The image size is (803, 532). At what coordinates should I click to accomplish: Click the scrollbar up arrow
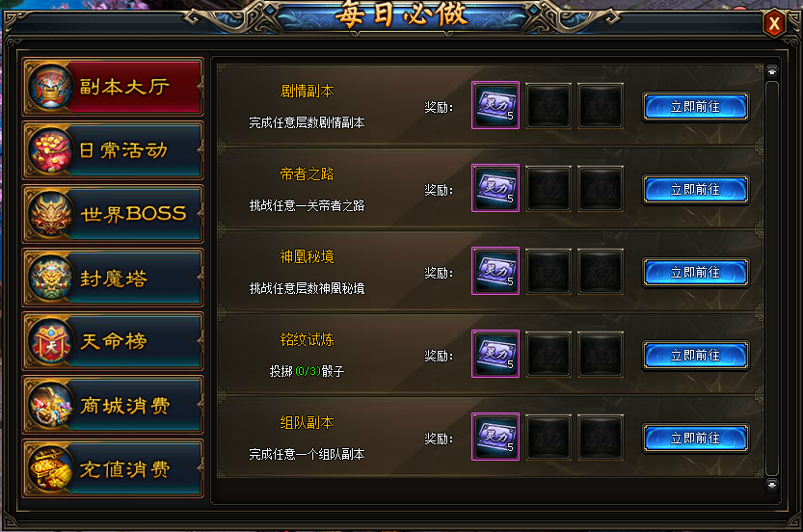point(772,71)
